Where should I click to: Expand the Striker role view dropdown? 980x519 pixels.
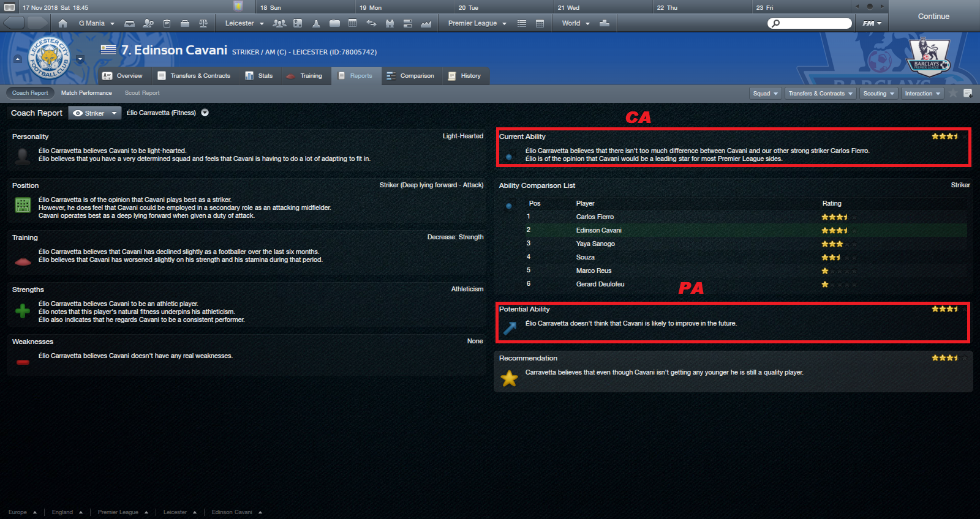(95, 113)
